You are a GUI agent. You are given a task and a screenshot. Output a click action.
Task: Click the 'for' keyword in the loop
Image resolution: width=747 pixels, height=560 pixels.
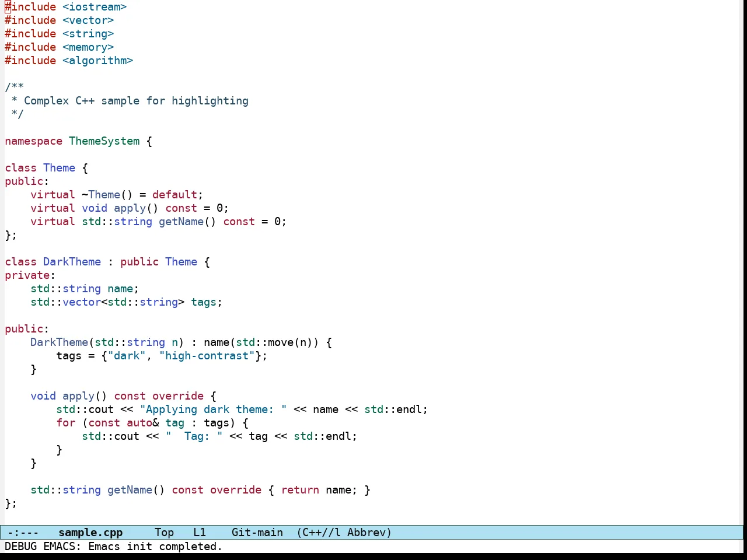click(66, 423)
